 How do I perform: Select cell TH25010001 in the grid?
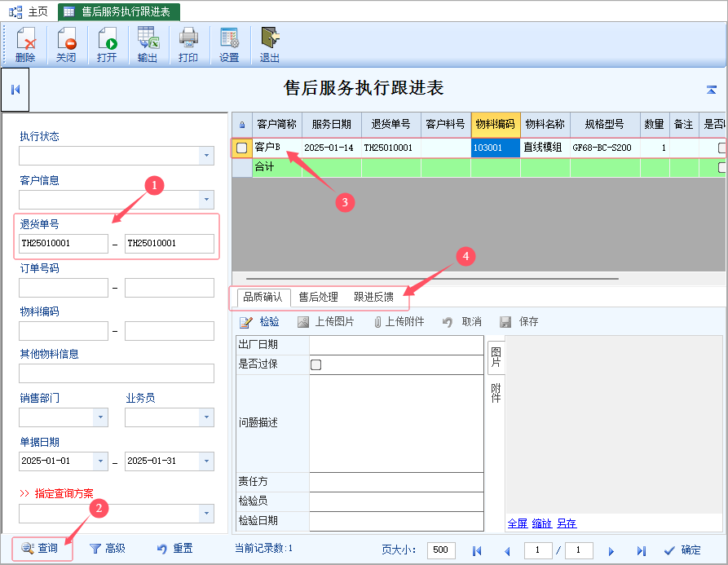point(391,148)
